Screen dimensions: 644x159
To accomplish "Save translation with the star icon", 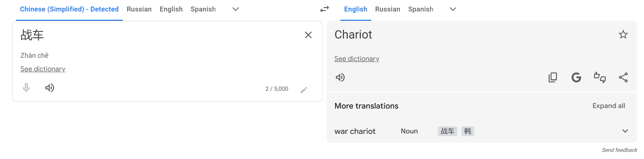I will pos(623,34).
